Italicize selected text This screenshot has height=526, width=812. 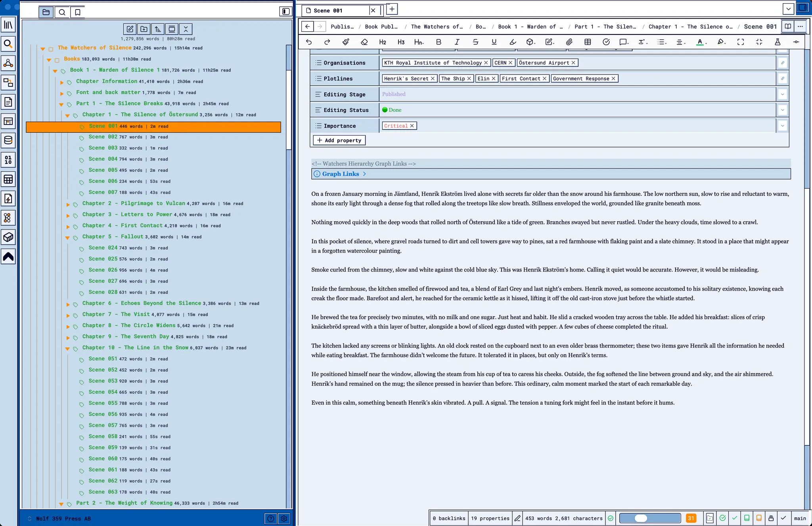[457, 42]
